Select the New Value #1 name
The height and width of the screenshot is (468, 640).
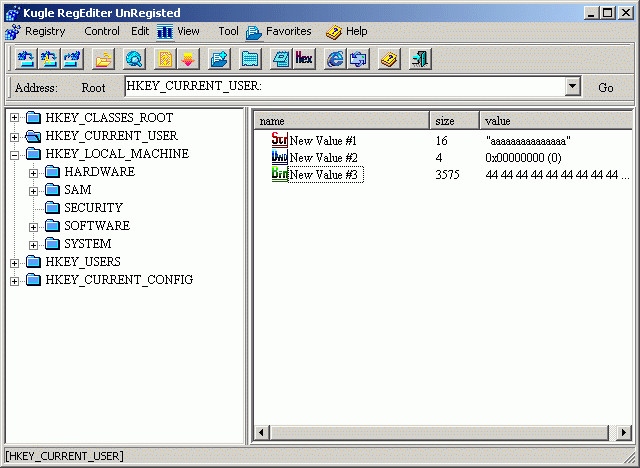click(x=323, y=141)
